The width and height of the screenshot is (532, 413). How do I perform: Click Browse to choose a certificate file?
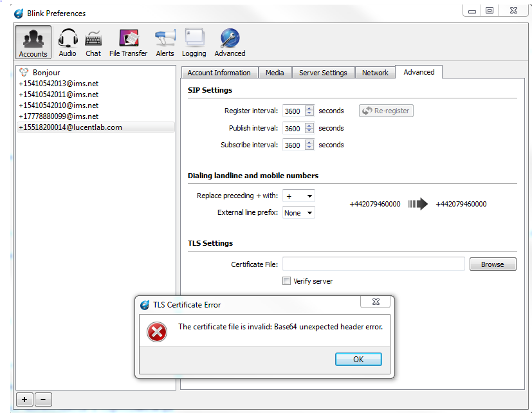tap(493, 264)
